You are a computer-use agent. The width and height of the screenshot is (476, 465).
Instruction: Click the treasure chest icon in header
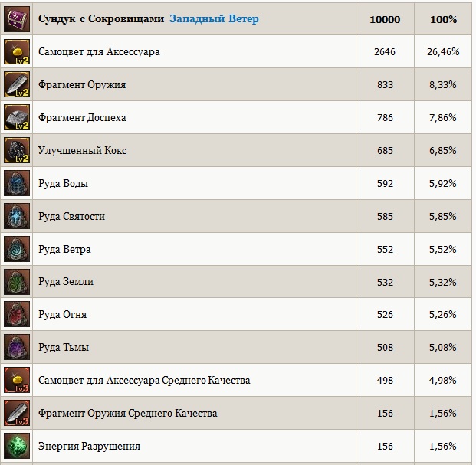point(17,18)
